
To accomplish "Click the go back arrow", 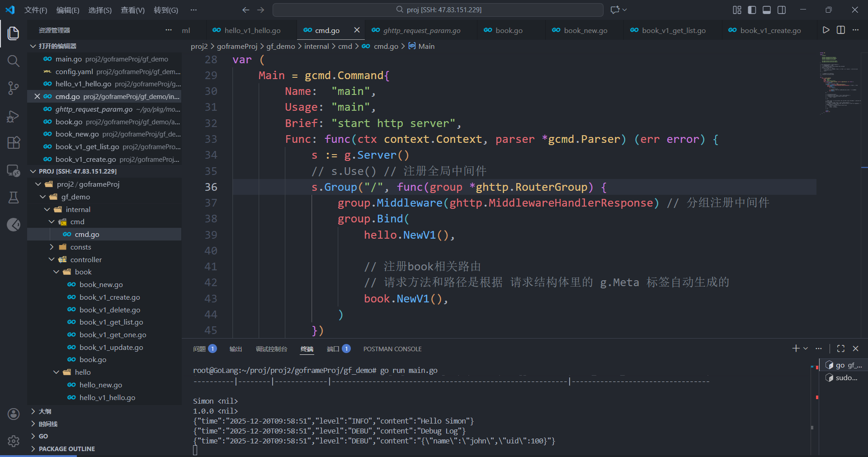I will tap(245, 10).
